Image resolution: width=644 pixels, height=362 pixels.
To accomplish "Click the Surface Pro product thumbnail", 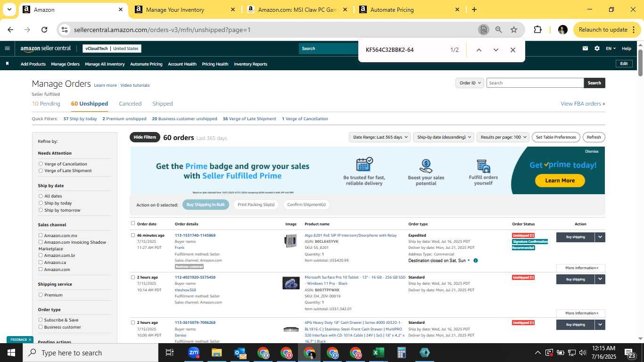I will coord(291,283).
